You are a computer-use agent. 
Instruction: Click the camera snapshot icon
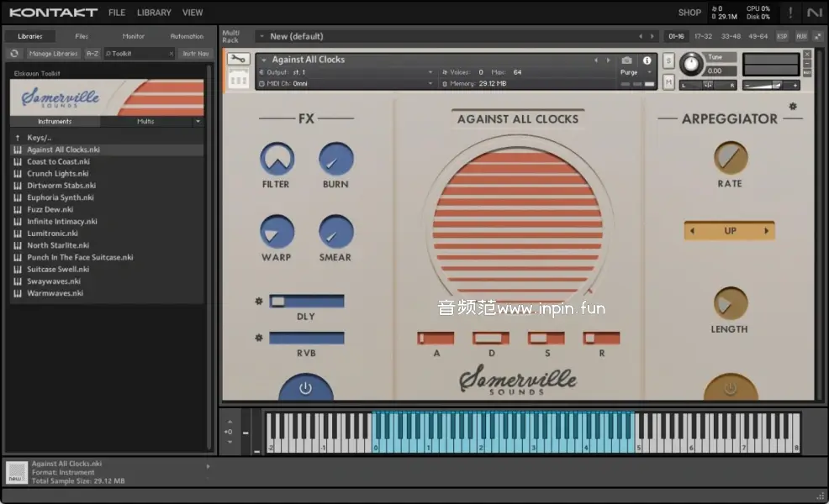coord(626,60)
